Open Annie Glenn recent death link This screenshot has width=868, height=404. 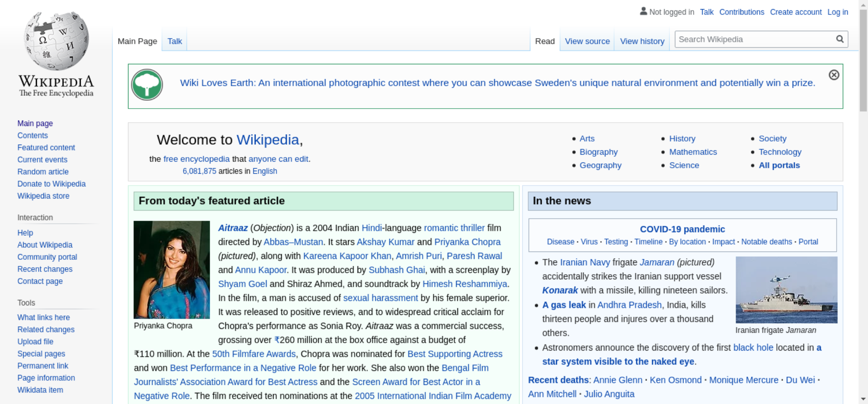pos(618,380)
